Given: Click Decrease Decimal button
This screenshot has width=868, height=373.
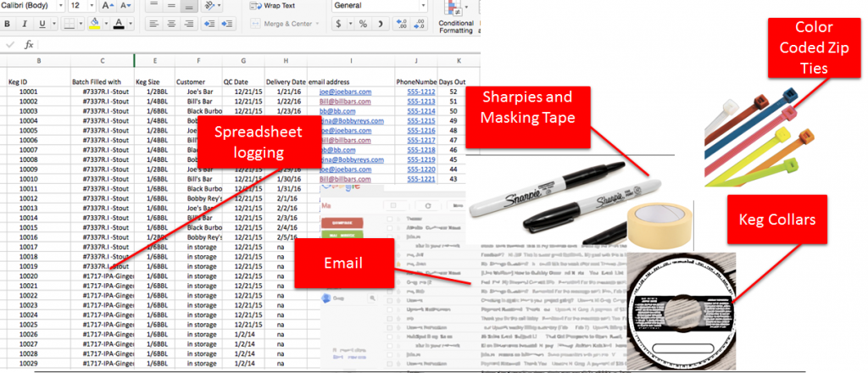Looking at the screenshot, I should pos(420,24).
